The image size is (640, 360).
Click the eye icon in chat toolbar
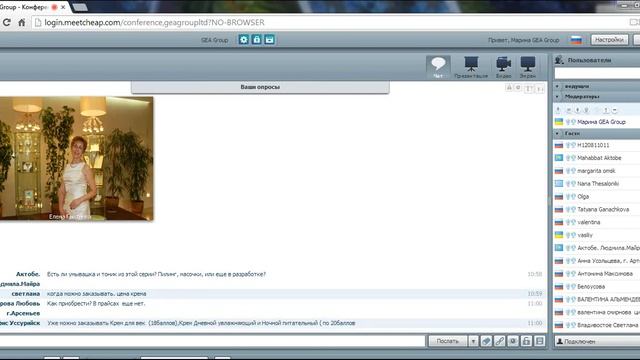pyautogui.click(x=513, y=341)
